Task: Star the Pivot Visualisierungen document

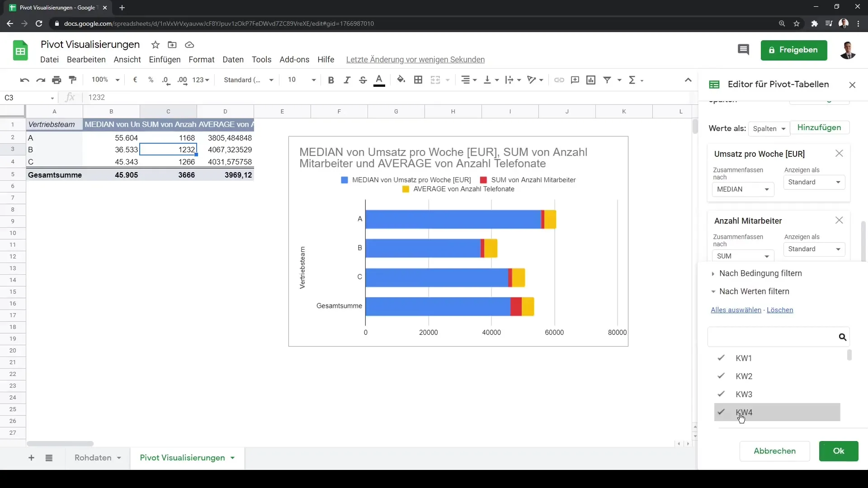Action: pyautogui.click(x=156, y=45)
